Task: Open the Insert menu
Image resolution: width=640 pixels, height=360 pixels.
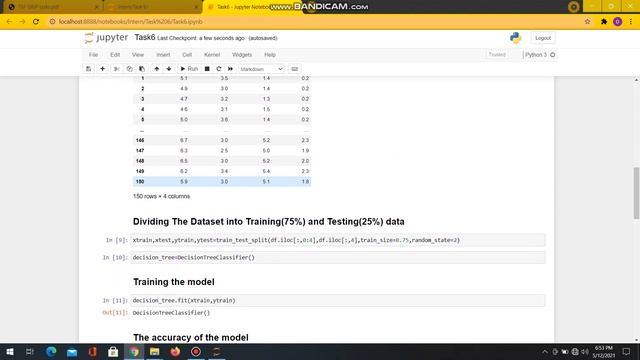Action: tap(163, 55)
